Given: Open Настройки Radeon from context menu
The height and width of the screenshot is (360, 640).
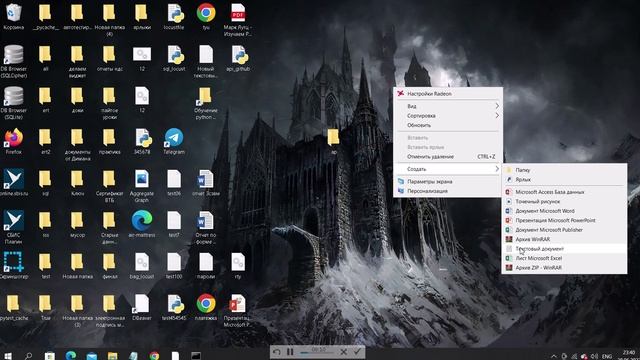Looking at the screenshot, I should click(x=448, y=93).
